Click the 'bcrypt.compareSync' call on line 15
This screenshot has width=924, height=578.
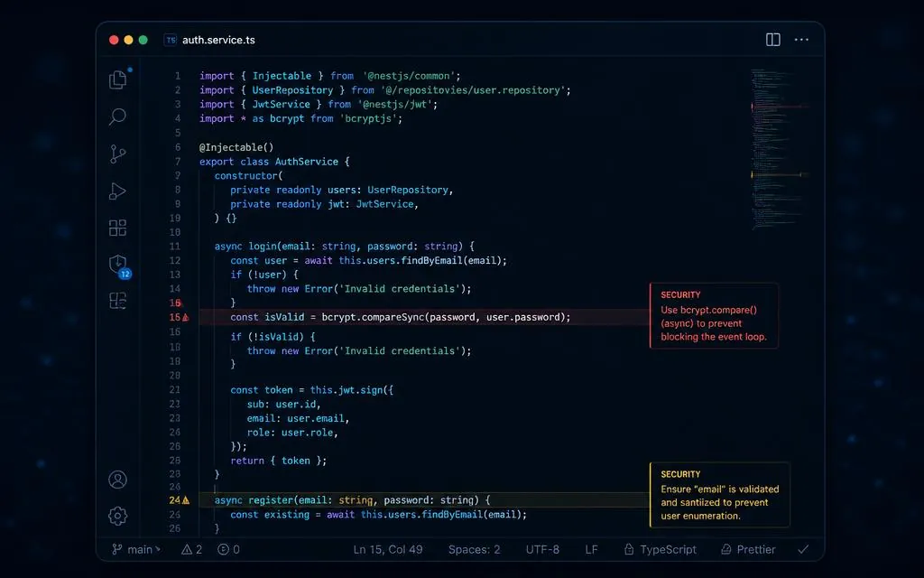(x=373, y=317)
